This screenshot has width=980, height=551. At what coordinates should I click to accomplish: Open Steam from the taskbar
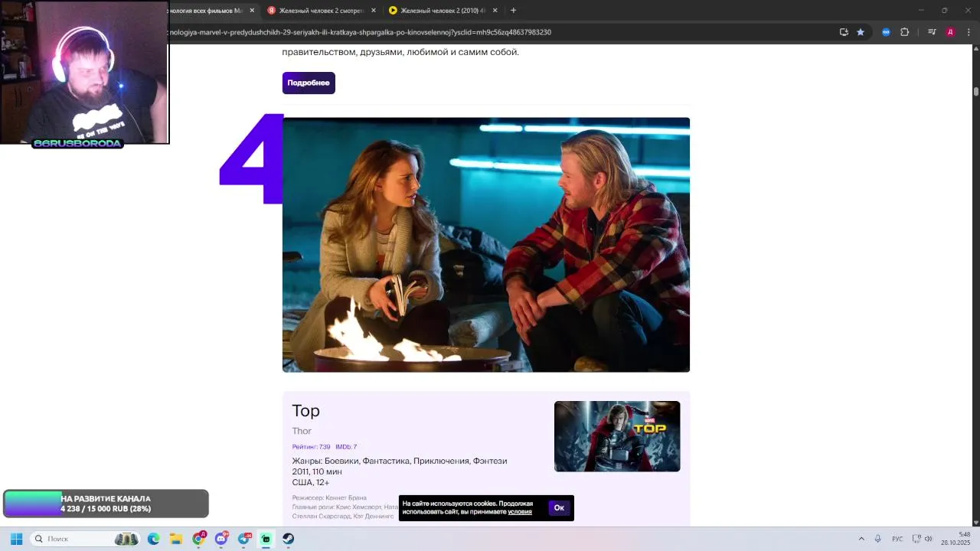pyautogui.click(x=288, y=539)
